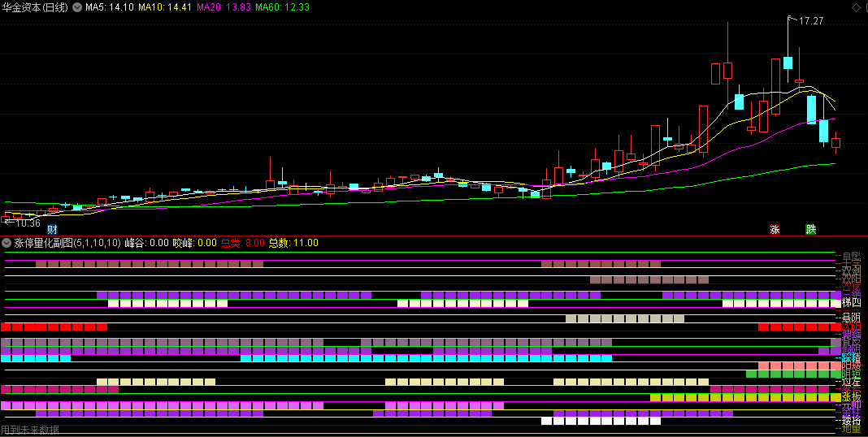Click the white 矮将 signal row label

(x=852, y=421)
